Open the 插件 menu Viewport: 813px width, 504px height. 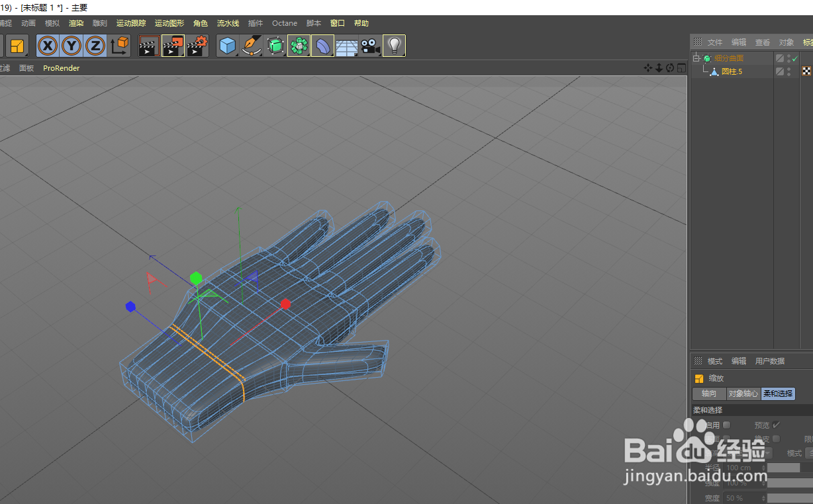pos(256,23)
